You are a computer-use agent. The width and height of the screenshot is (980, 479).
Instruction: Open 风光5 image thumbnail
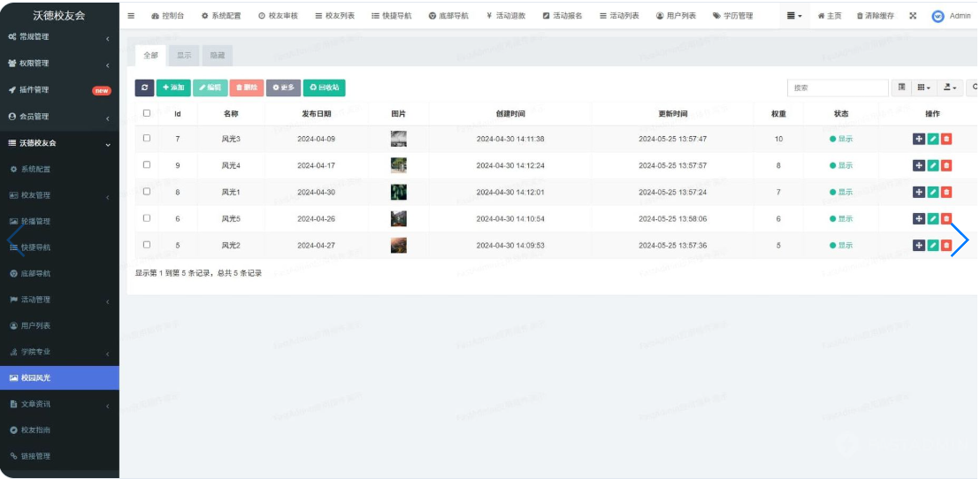pos(399,218)
